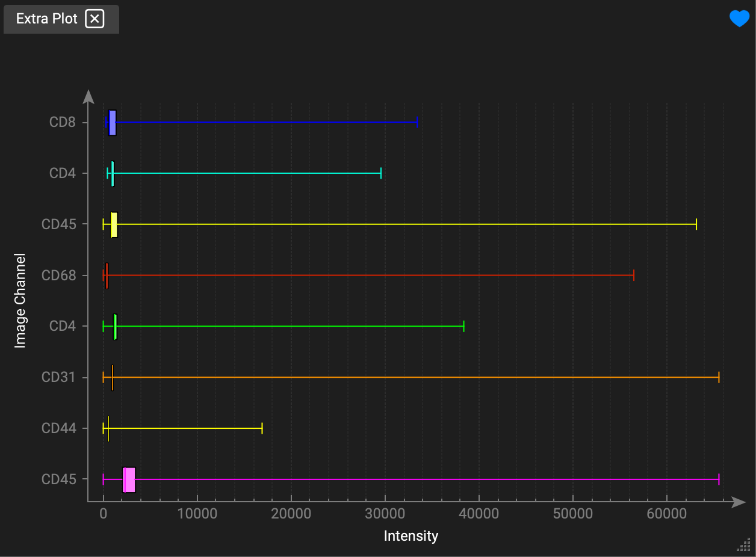
Task: Click the cyan CD4 box in the plot
Action: 113,174
